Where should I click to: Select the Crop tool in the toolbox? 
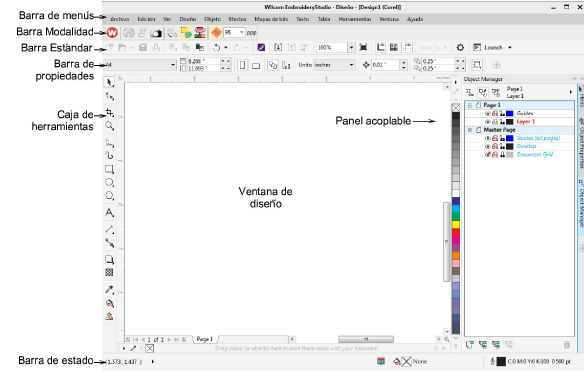coord(109,112)
